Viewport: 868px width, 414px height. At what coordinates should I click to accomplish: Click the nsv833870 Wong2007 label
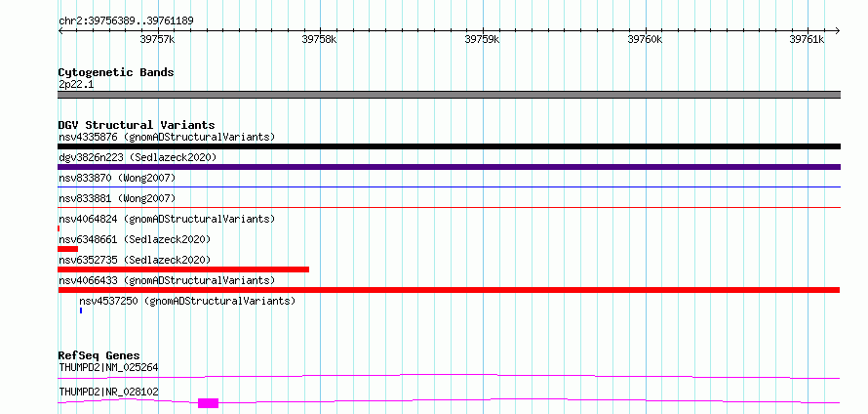click(x=117, y=178)
